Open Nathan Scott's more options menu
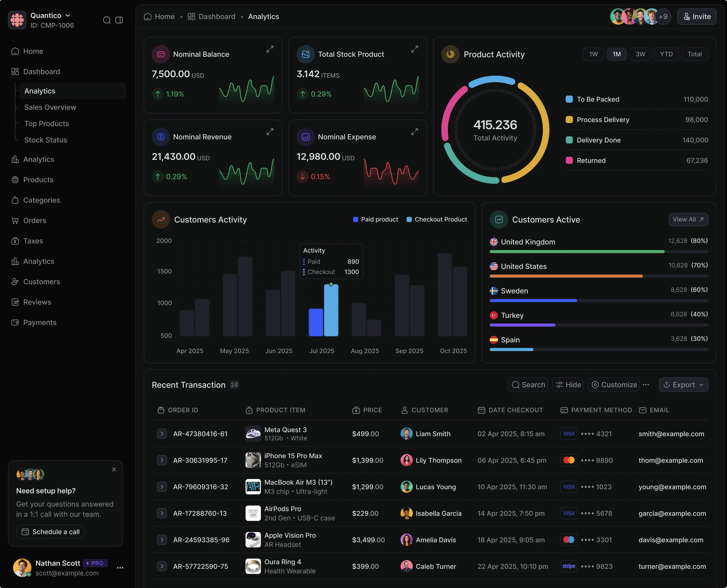Viewport: 727px width, 588px height. click(x=120, y=568)
